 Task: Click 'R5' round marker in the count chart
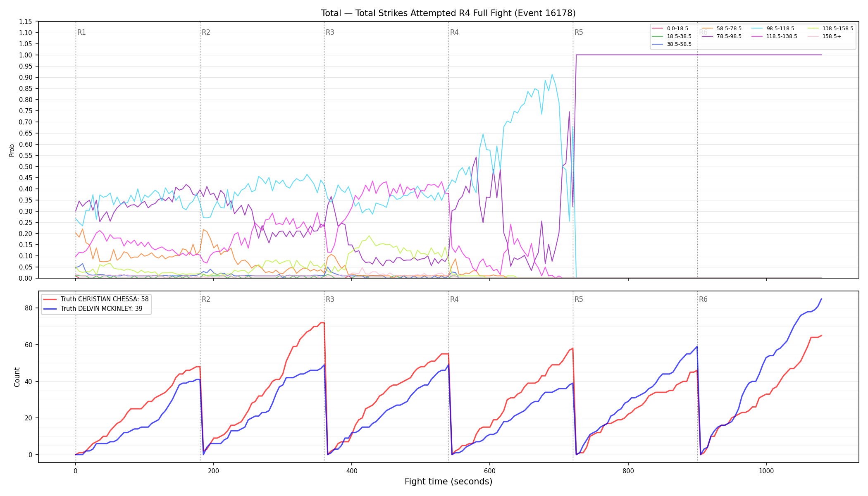pos(579,299)
